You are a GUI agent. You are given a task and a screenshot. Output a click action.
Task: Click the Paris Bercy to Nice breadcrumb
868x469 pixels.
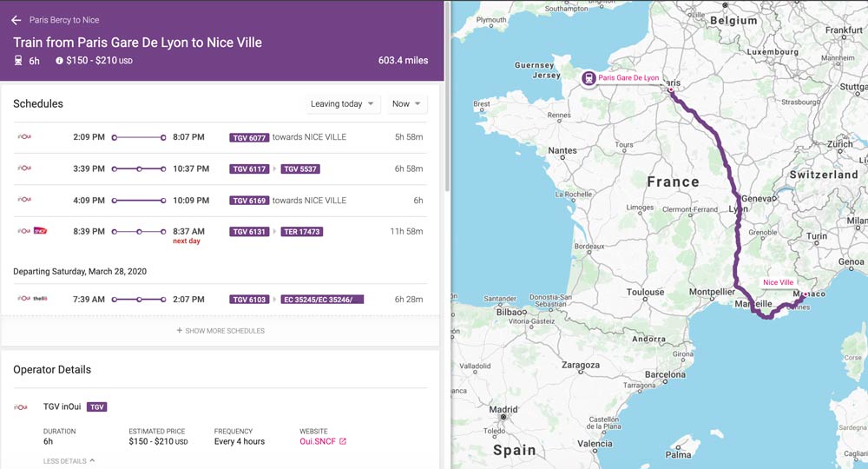point(64,20)
